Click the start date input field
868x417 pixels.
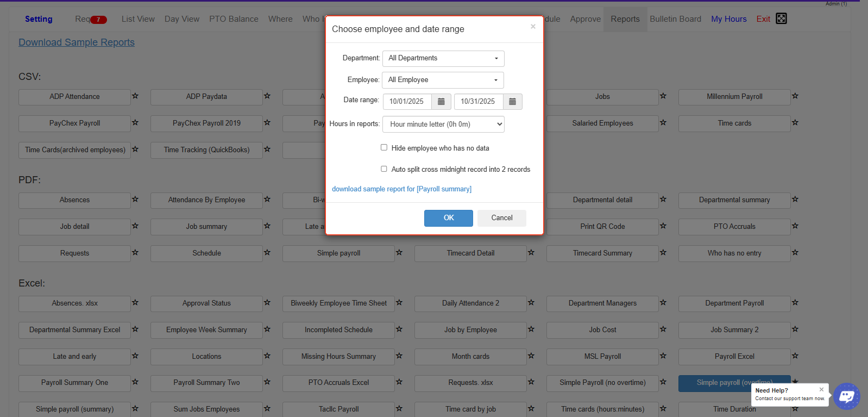(x=407, y=102)
